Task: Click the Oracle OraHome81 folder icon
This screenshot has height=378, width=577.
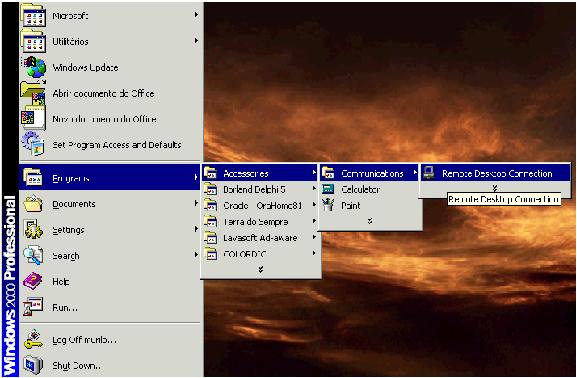Action: 211,205
